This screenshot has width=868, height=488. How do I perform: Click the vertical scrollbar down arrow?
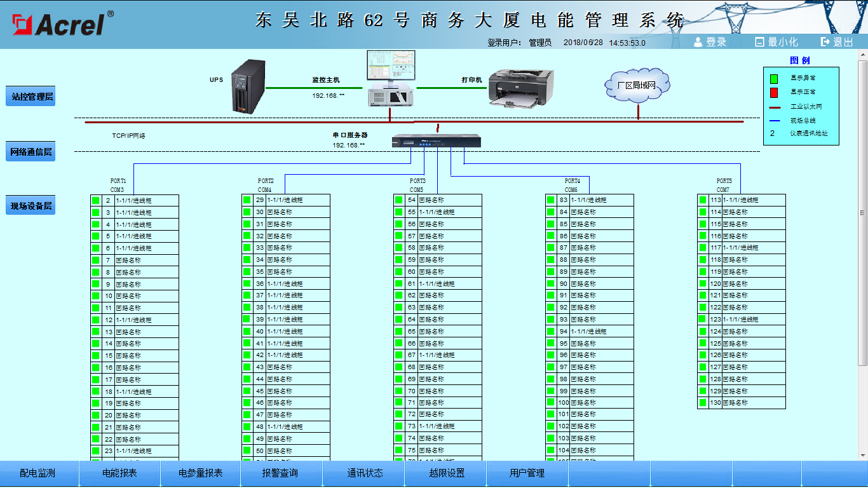tap(862, 455)
